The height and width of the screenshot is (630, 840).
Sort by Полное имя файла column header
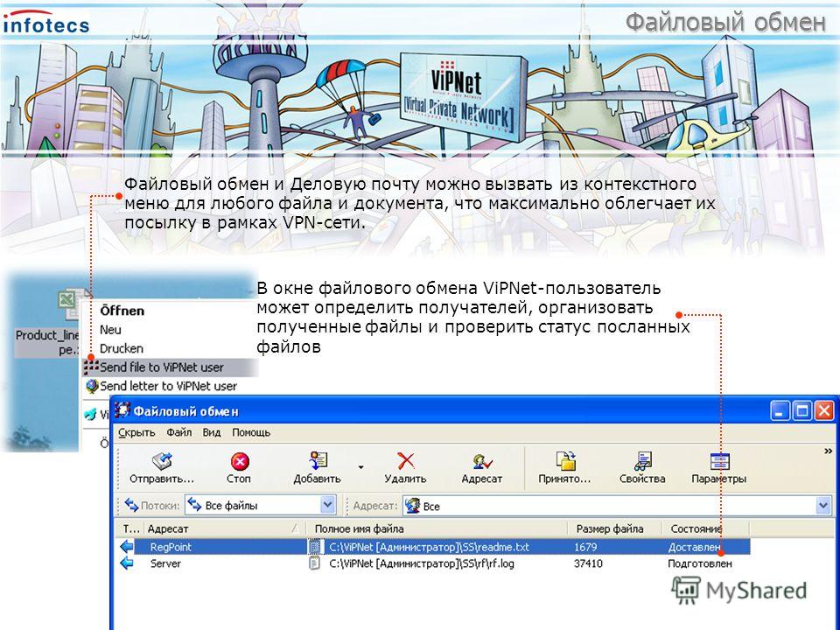(x=438, y=528)
